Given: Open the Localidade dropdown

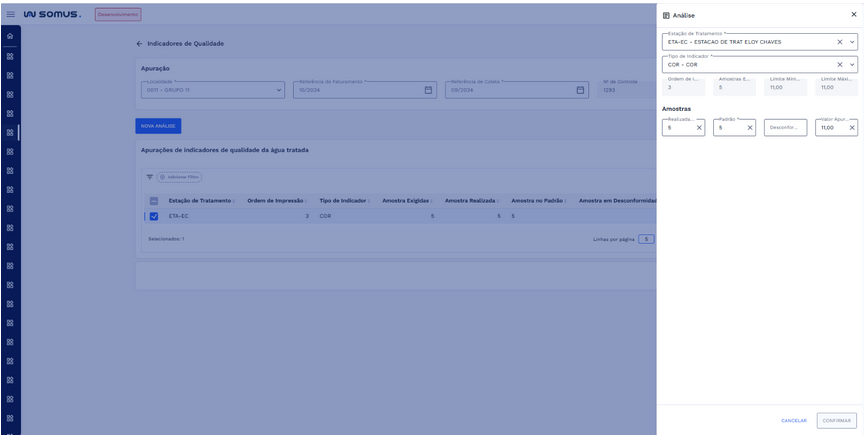Looking at the screenshot, I should [279, 90].
